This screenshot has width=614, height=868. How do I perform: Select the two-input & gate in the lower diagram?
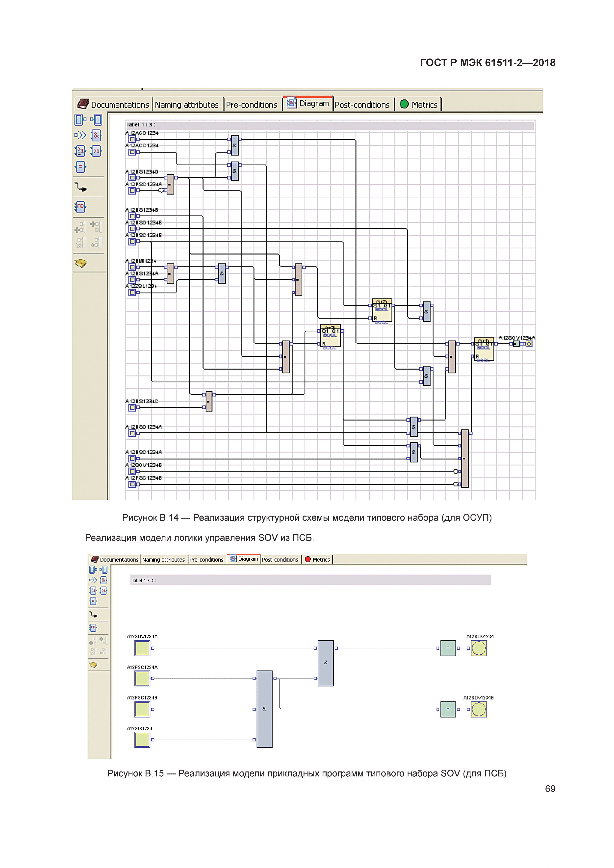pos(326,663)
